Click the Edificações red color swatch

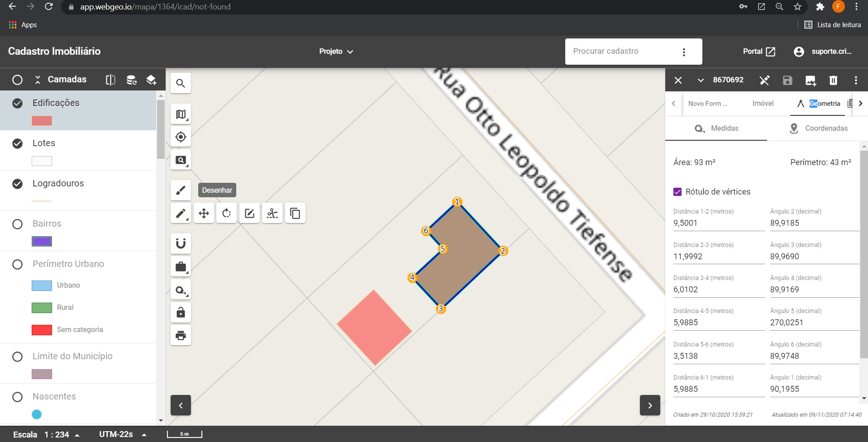point(42,121)
